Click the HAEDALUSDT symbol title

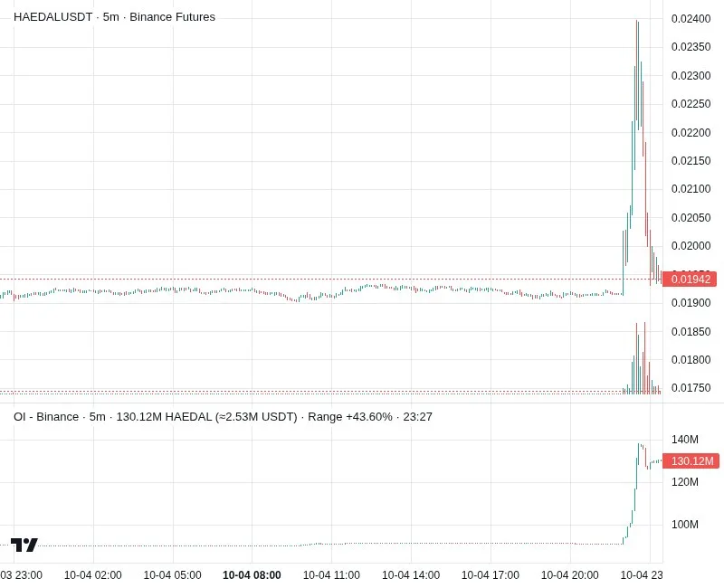pos(53,17)
